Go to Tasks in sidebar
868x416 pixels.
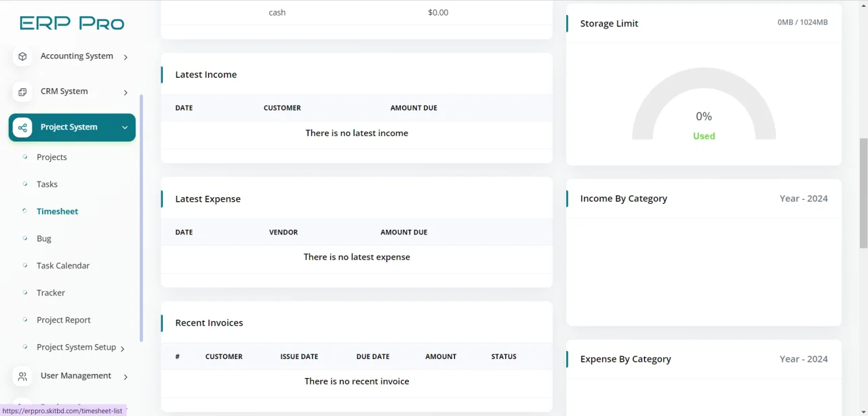pyautogui.click(x=47, y=184)
